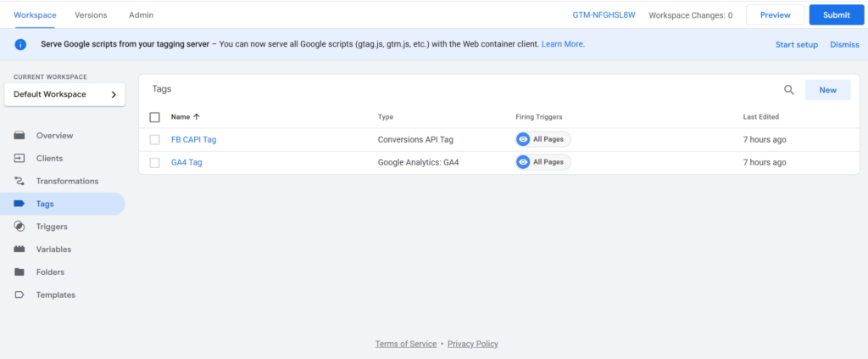Click the info icon in the banner
The height and width of the screenshot is (359, 868).
[x=20, y=44]
